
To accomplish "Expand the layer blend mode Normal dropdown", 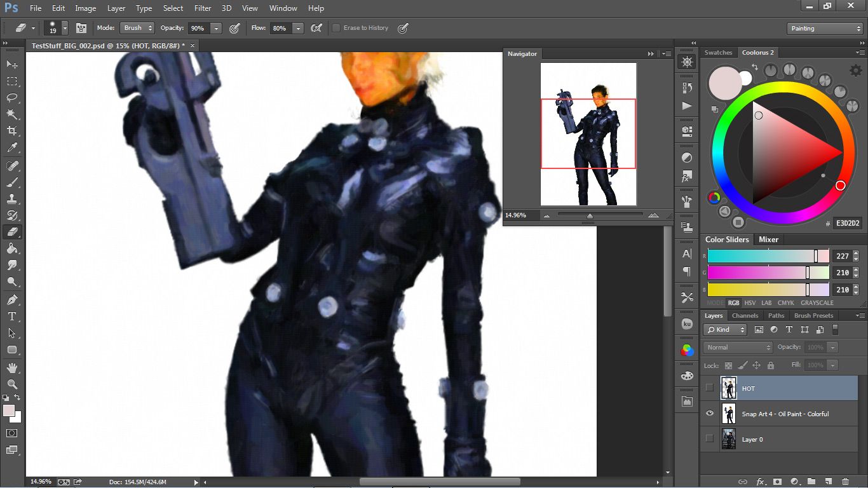I will click(737, 348).
